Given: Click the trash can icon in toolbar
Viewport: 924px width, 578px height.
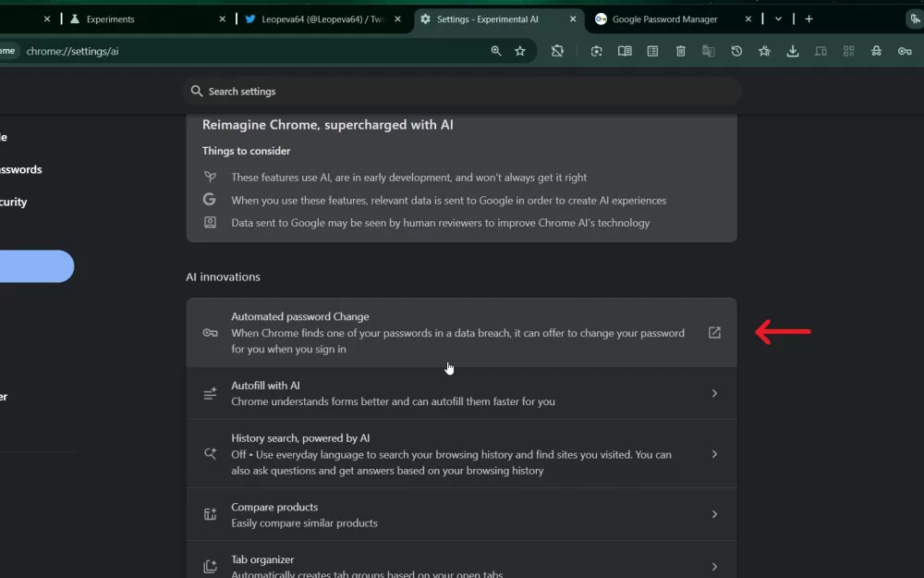Looking at the screenshot, I should 681,51.
